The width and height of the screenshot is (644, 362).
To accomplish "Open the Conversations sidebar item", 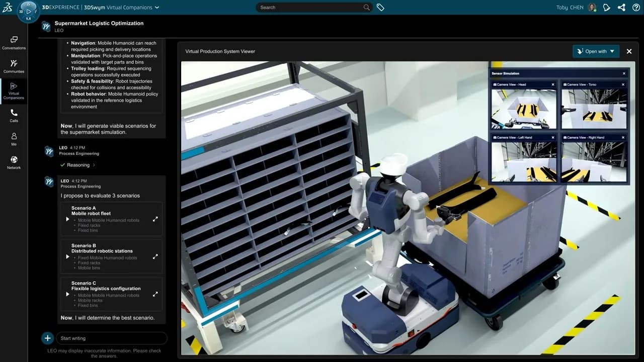I will [14, 43].
